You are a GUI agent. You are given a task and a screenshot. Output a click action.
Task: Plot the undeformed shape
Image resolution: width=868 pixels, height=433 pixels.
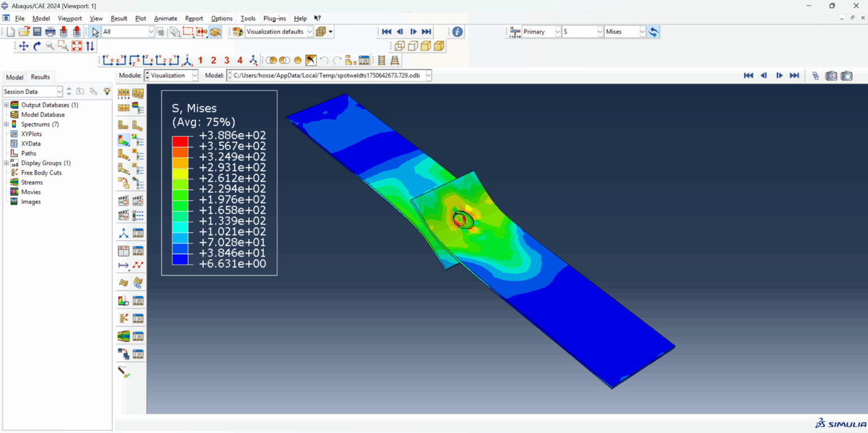(125, 124)
